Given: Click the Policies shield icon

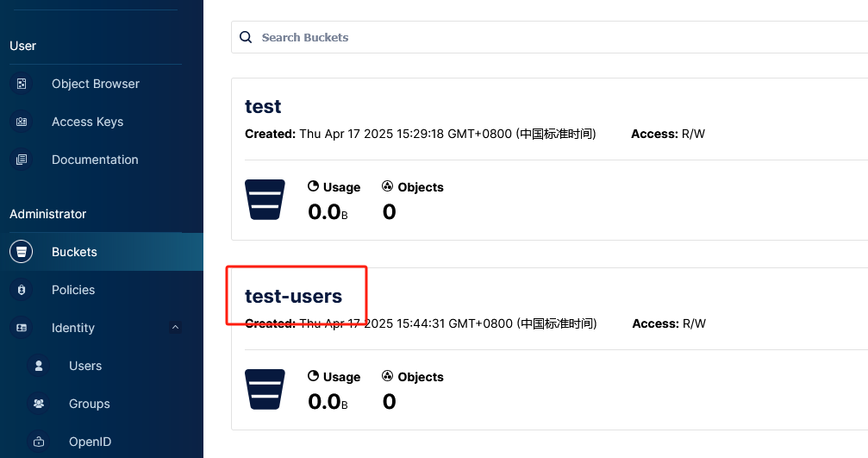Looking at the screenshot, I should pyautogui.click(x=22, y=290).
